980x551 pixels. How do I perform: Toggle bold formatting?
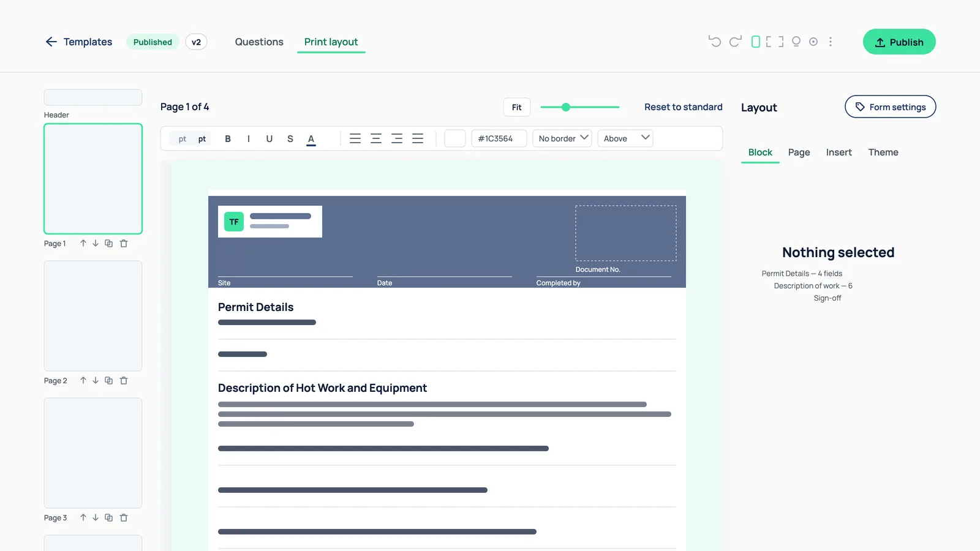[x=228, y=139]
